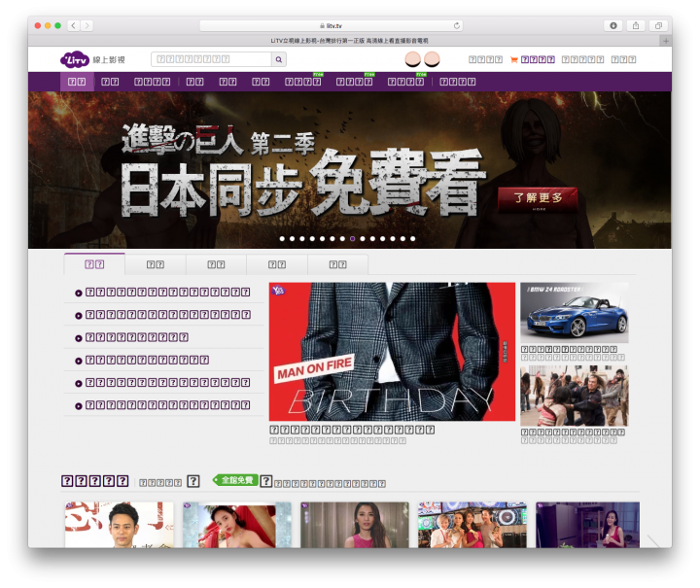Show all tabs overview in Safari

(658, 25)
